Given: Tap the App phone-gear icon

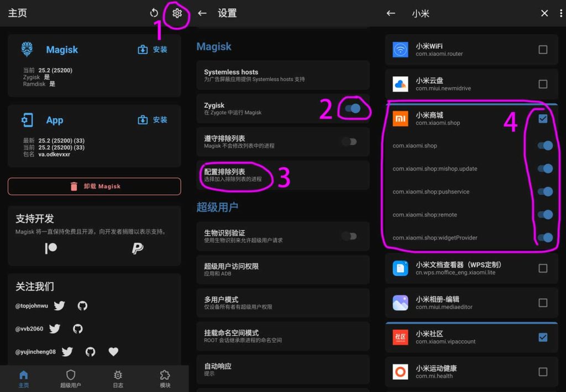Looking at the screenshot, I should click(27, 120).
